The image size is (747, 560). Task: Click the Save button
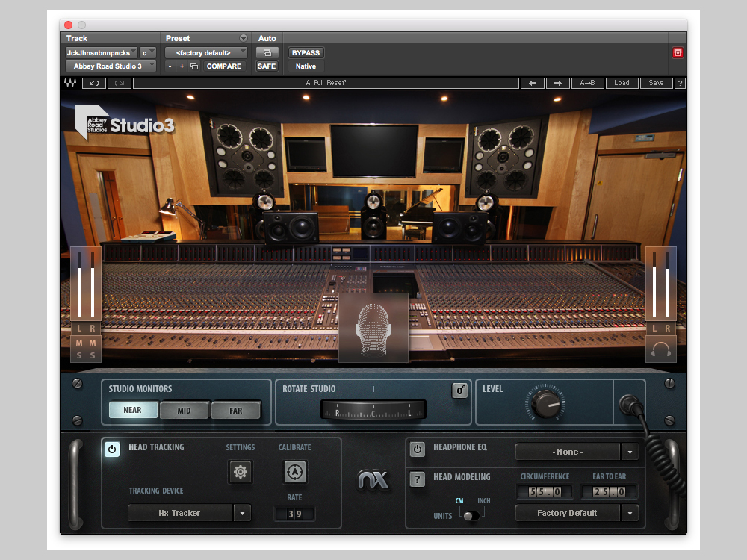click(656, 84)
